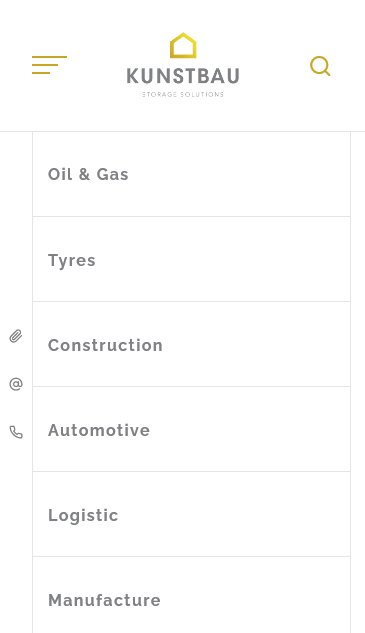
Task: Click the KUNSTBAU brand name
Action: [x=183, y=76]
